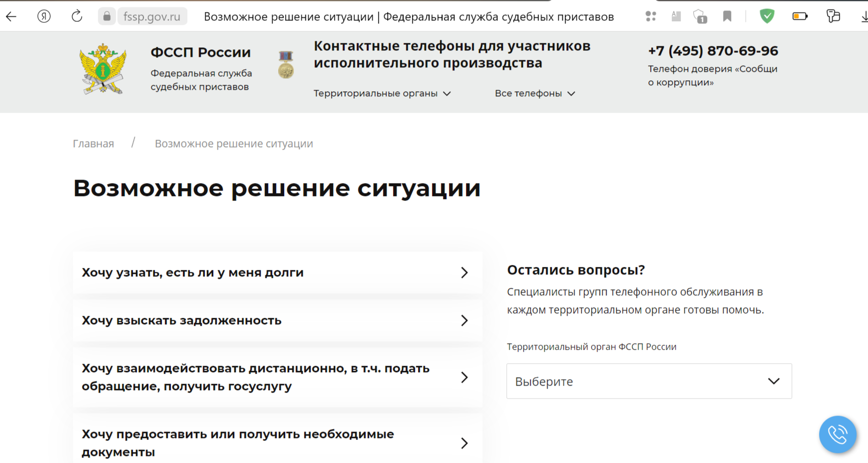Open Выберите territorial body dropdown
The image size is (868, 463).
pos(649,381)
